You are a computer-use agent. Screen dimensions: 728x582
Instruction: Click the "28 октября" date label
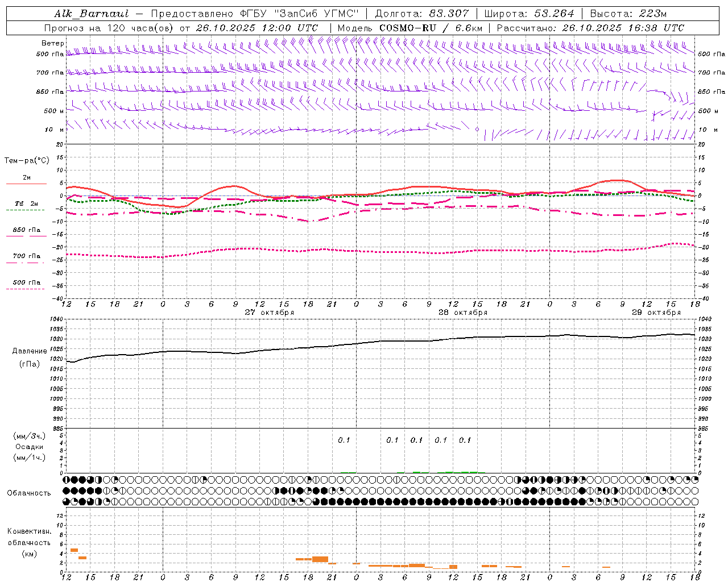point(463,313)
